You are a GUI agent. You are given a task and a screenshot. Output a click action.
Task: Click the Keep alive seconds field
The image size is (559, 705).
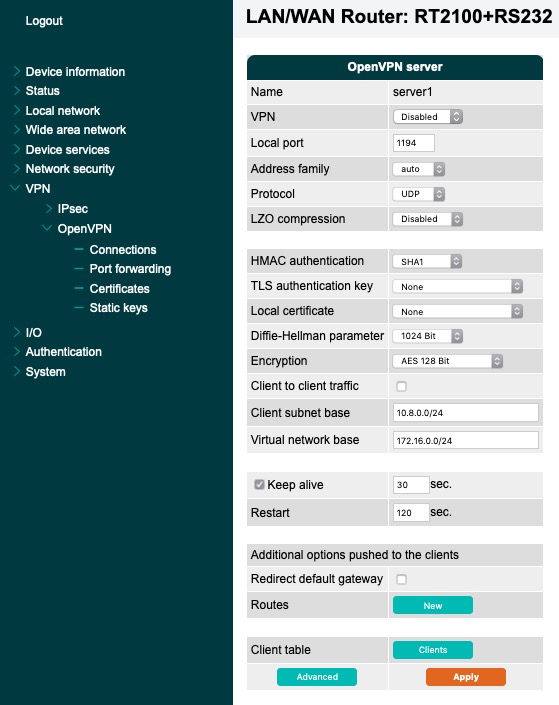[411, 485]
